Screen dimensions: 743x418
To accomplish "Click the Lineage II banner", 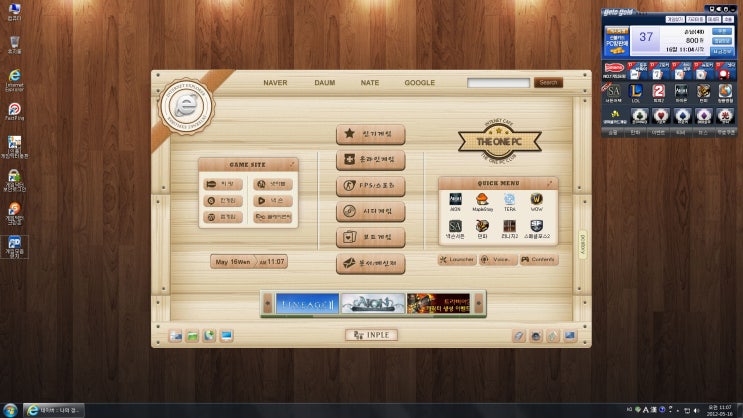I will tap(307, 304).
